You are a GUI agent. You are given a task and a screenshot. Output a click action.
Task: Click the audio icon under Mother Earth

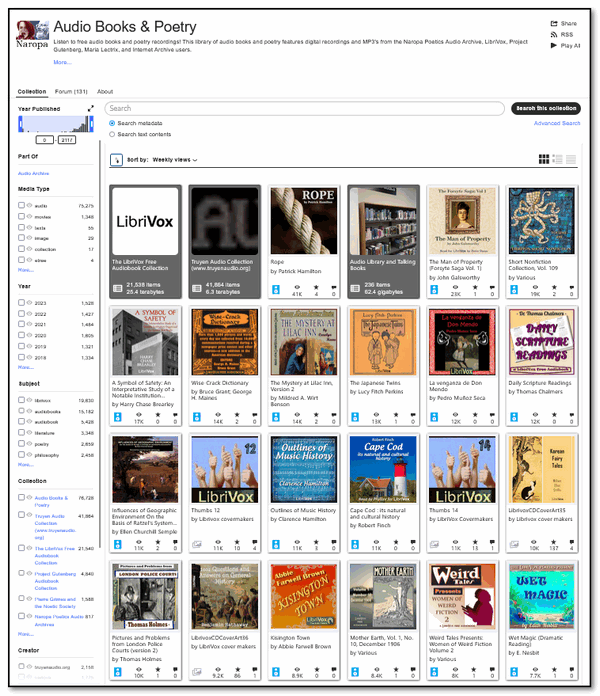(355, 672)
